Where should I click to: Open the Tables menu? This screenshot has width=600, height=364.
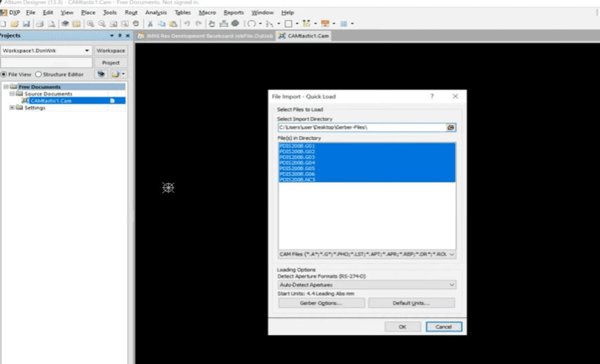coord(183,13)
